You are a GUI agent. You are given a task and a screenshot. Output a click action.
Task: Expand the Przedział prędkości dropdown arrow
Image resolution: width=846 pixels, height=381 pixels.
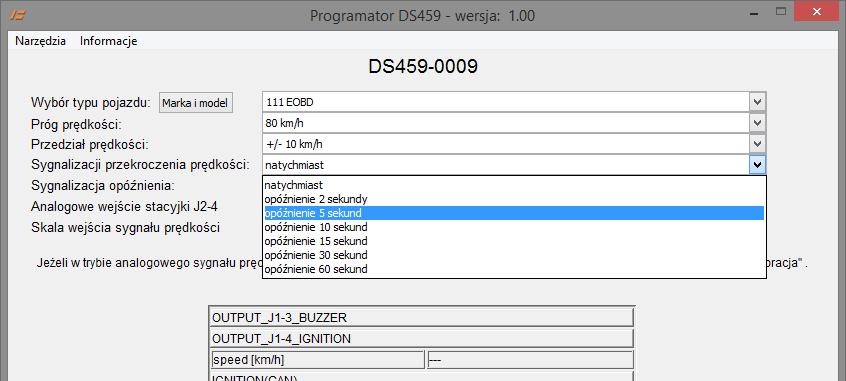758,144
